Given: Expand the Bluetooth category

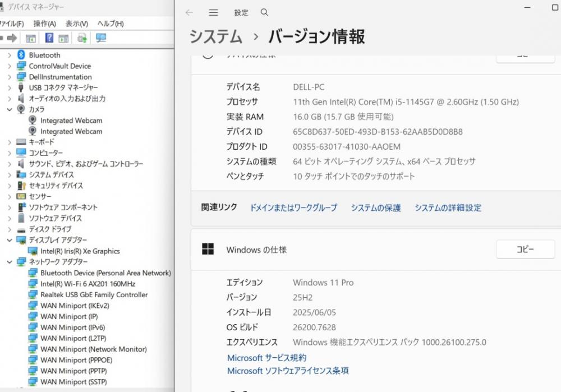Looking at the screenshot, I should [x=9, y=55].
